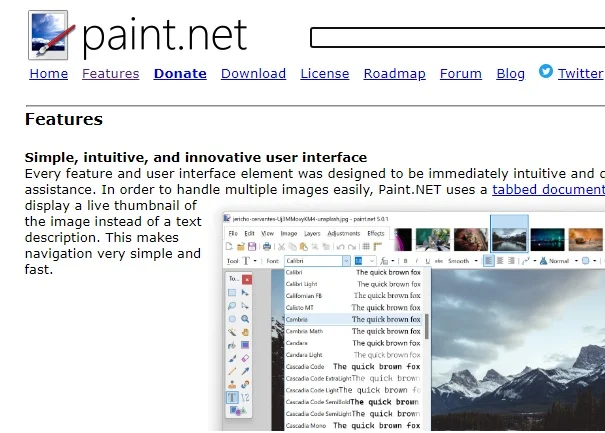Select the Eraser tool
Viewport: 605px width, 433px height.
245,358
